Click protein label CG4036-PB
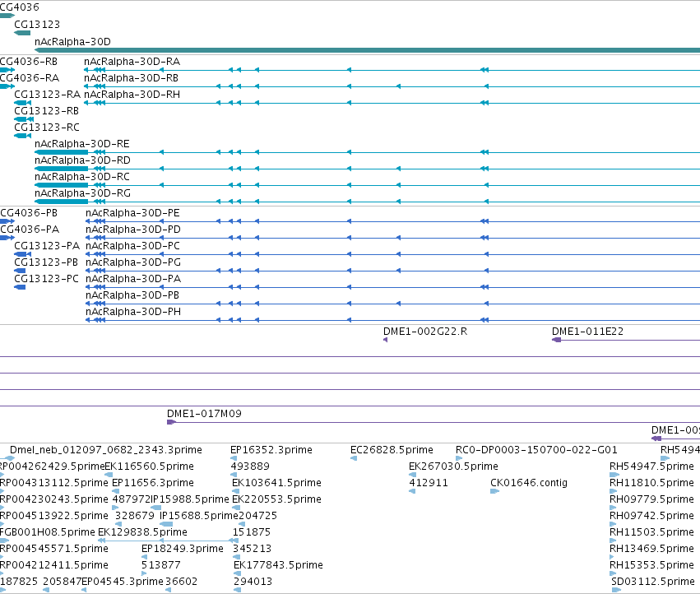The height and width of the screenshot is (594, 700). 29,213
